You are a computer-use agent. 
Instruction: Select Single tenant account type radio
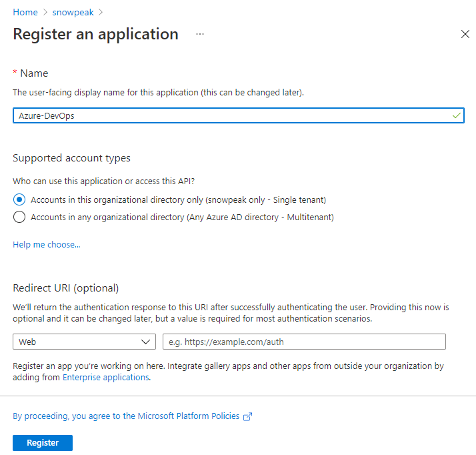(19, 200)
